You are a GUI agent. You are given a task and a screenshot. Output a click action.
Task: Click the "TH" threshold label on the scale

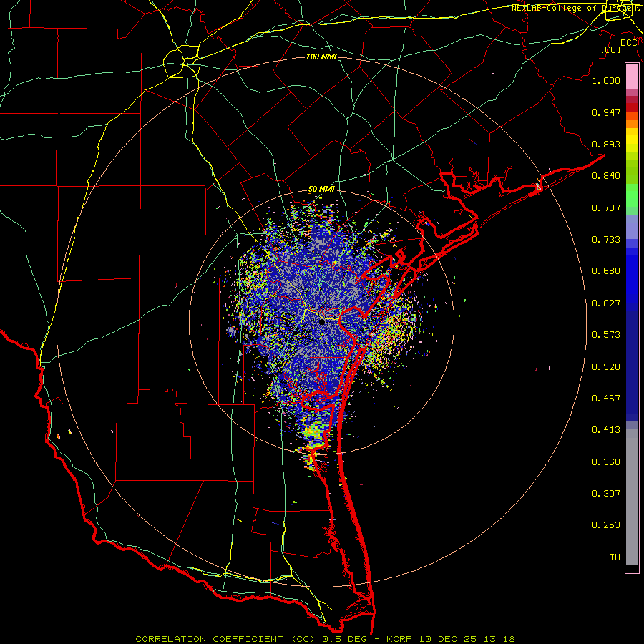coord(615,557)
